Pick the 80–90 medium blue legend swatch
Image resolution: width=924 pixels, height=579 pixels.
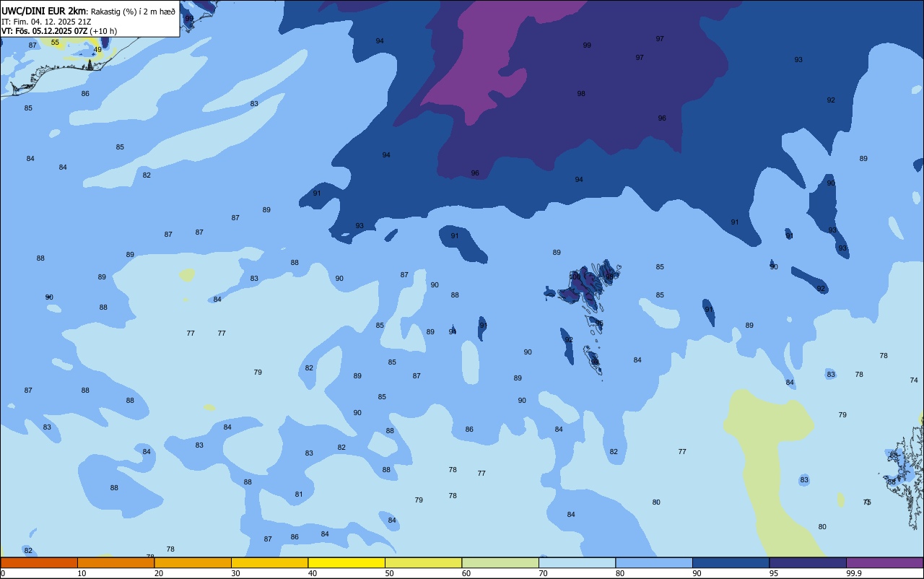tap(654, 562)
